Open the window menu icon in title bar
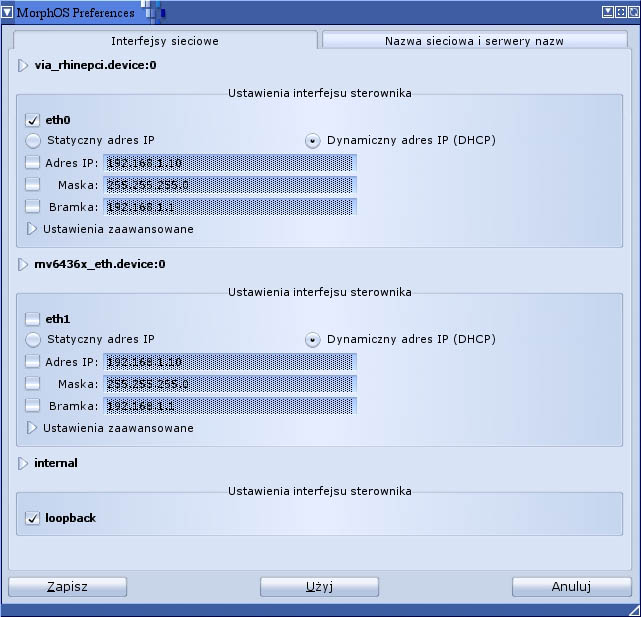 click(x=7, y=12)
